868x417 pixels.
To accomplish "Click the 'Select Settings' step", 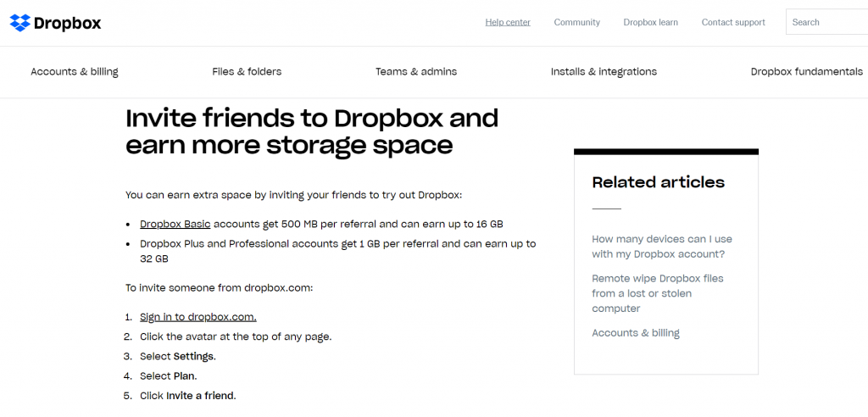I will click(x=178, y=356).
